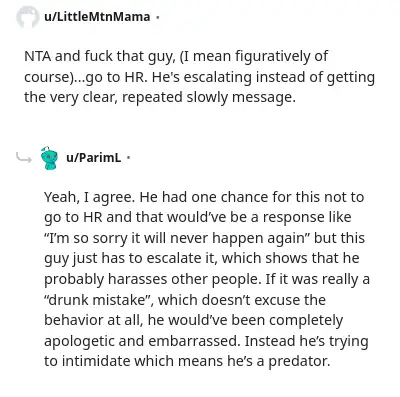Click the words "apologetic and embarrassed"
This screenshot has width=400, height=397.
click(x=141, y=341)
